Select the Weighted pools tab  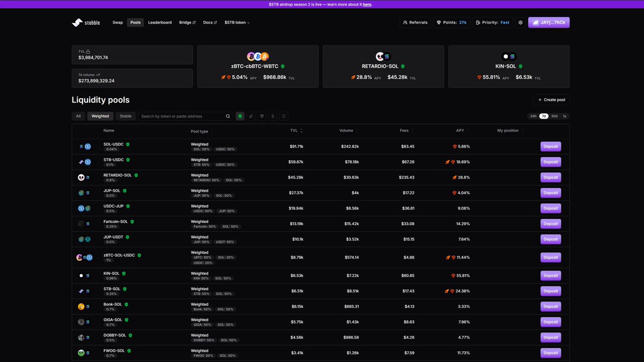[100, 116]
